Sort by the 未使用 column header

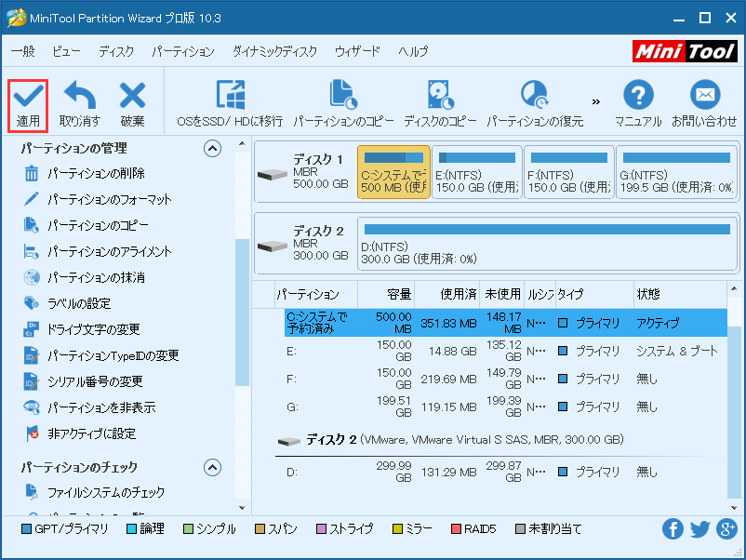[x=501, y=295]
